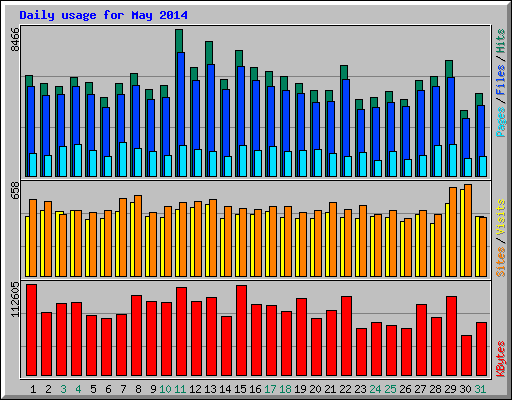Click day 12 on the x-axis
Screen dimensions: 512x400
click(195, 389)
